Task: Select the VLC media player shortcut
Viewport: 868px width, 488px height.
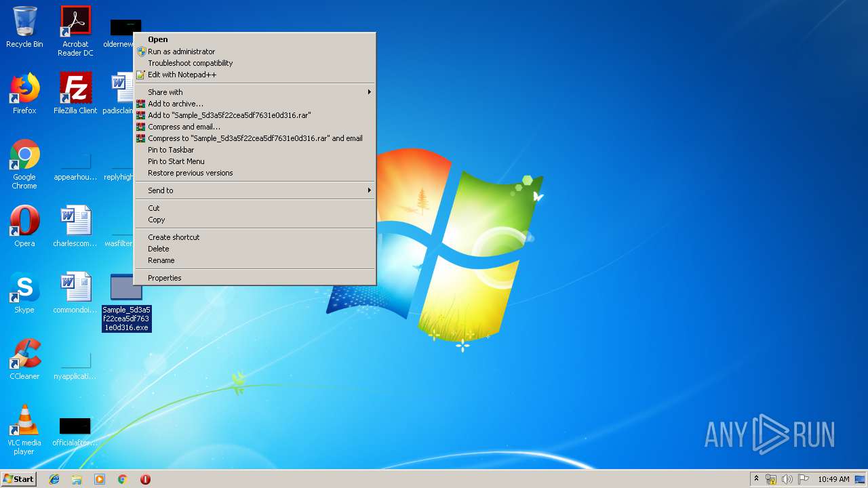Action: (24, 430)
